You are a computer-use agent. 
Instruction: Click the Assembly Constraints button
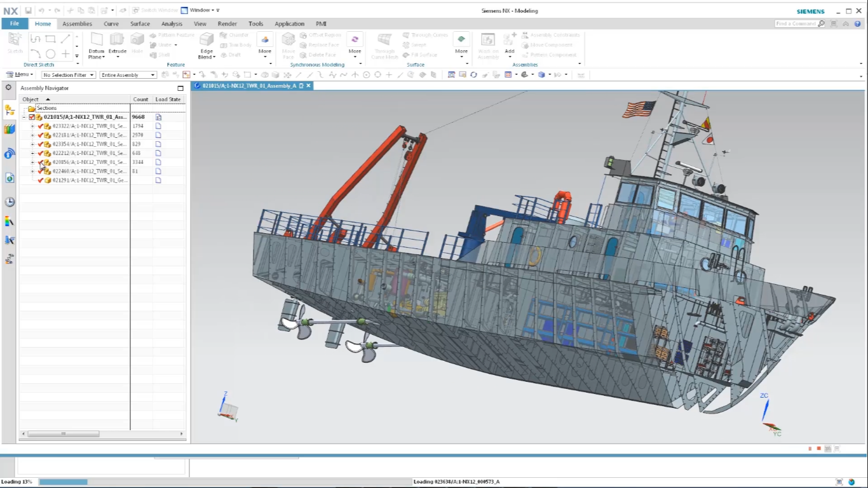click(550, 35)
